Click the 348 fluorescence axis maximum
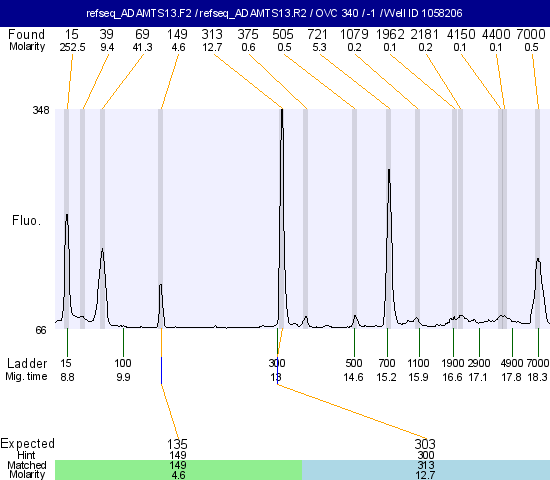550x480 pixels. 41,110
